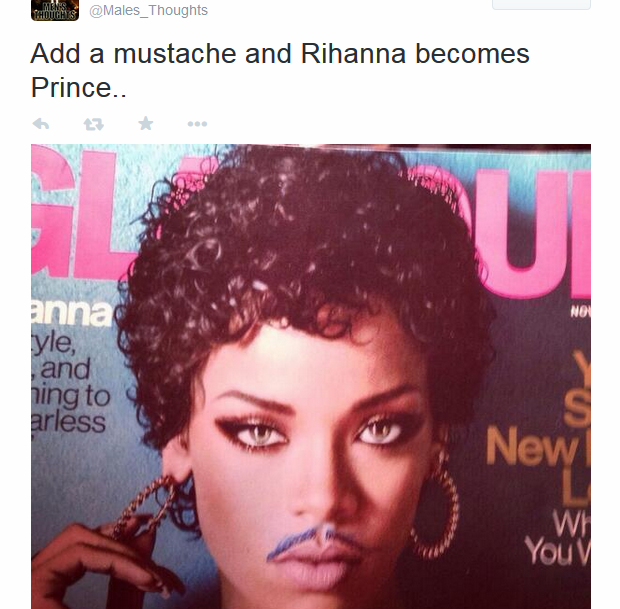
Task: Favorite the tweet with the star icon
Action: click(x=145, y=124)
